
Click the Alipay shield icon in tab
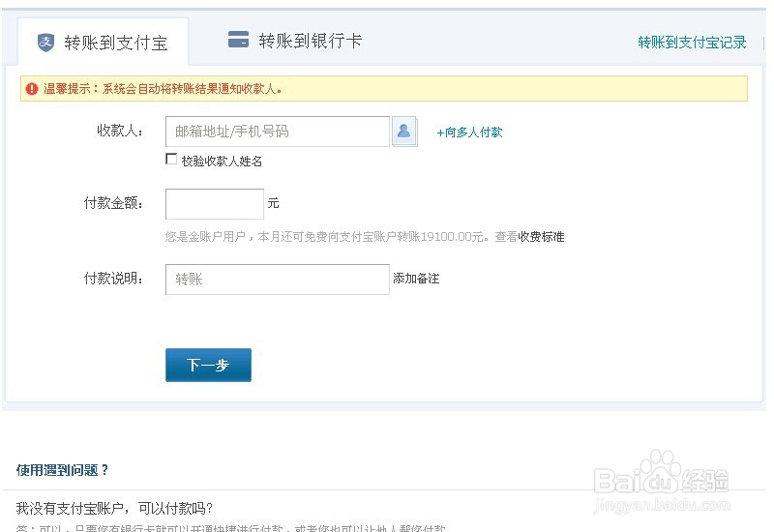(45, 43)
